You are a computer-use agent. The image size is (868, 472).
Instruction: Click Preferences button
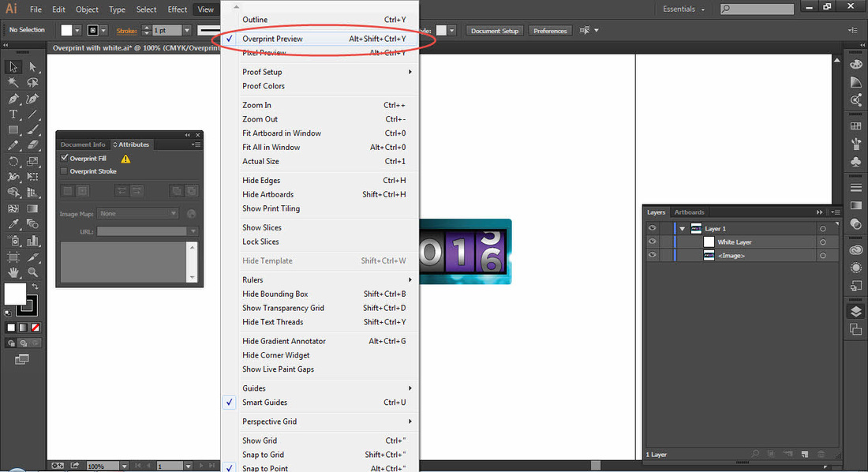(x=550, y=31)
